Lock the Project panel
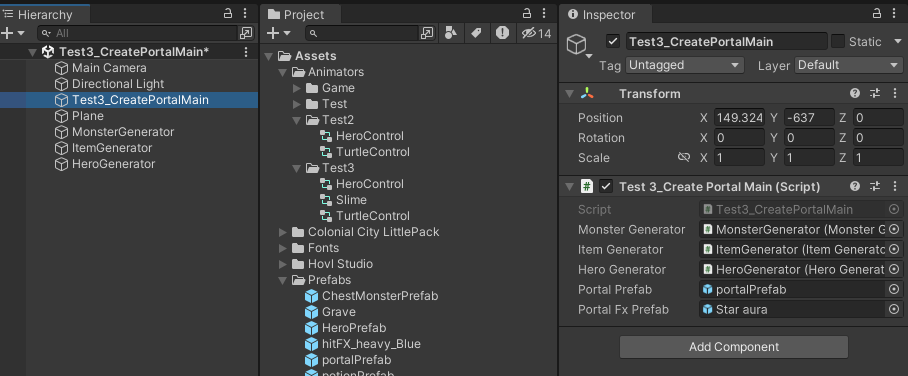908x376 pixels. pyautogui.click(x=527, y=13)
